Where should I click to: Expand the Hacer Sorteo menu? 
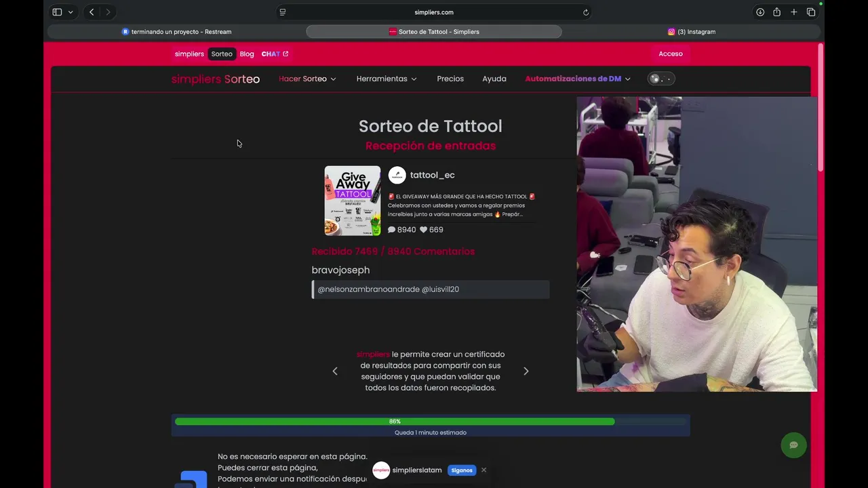307,79
